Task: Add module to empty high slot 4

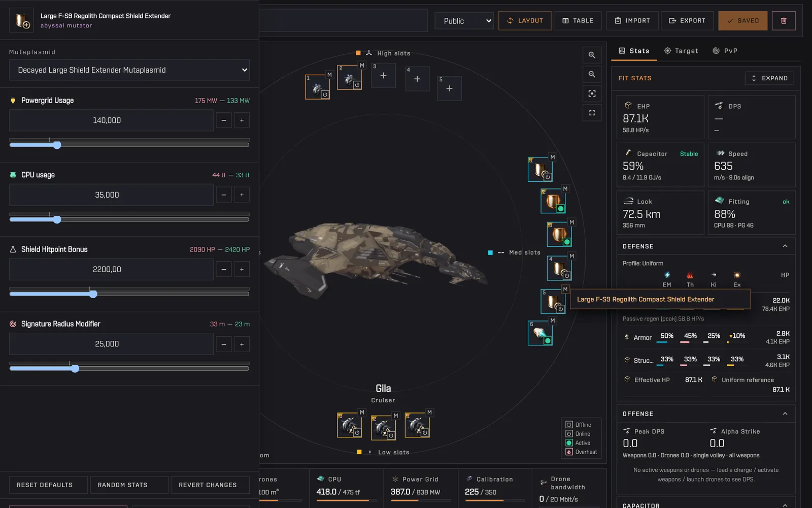Action: (x=417, y=79)
